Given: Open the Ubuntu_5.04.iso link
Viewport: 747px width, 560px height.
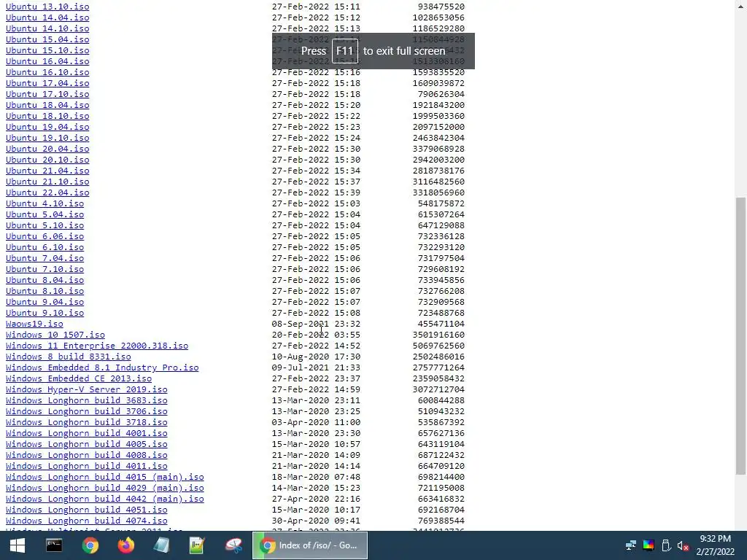Looking at the screenshot, I should tap(44, 215).
